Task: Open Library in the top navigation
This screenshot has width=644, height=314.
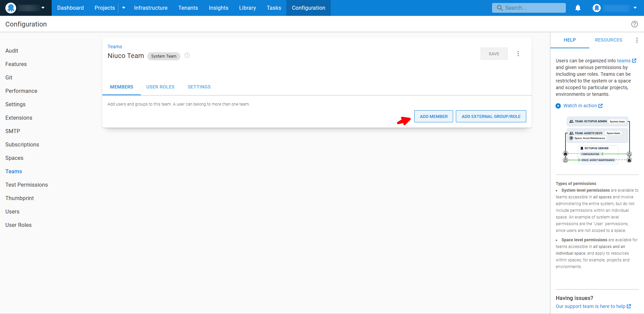Action: [x=248, y=8]
